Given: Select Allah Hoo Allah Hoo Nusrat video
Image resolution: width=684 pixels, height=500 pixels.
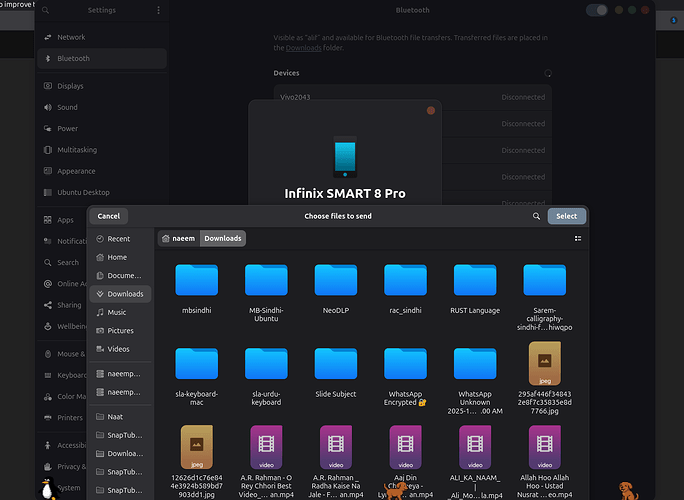Looking at the screenshot, I should [544, 462].
